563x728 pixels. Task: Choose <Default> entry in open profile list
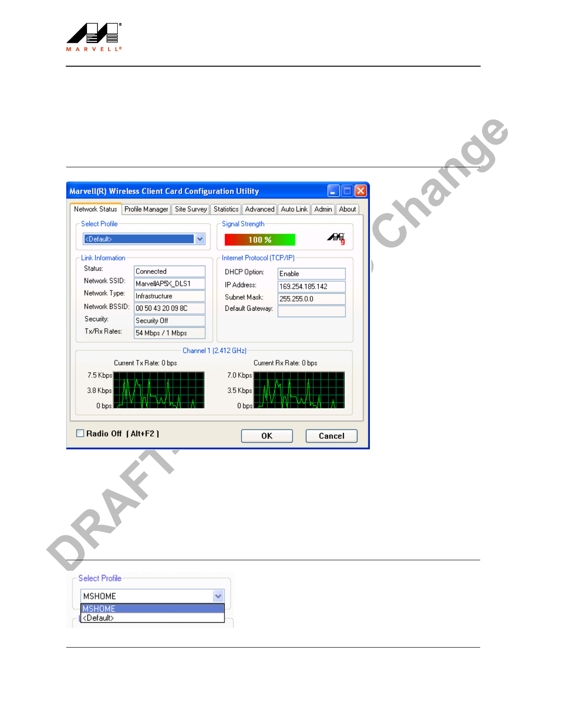pyautogui.click(x=152, y=618)
